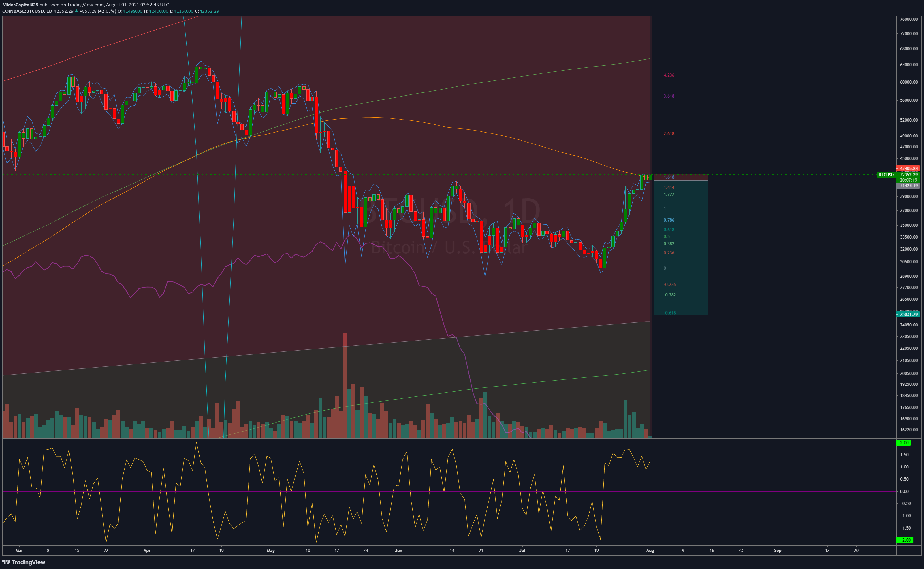Click the 24 date label on time axis
The image size is (924, 569).
[x=365, y=551]
